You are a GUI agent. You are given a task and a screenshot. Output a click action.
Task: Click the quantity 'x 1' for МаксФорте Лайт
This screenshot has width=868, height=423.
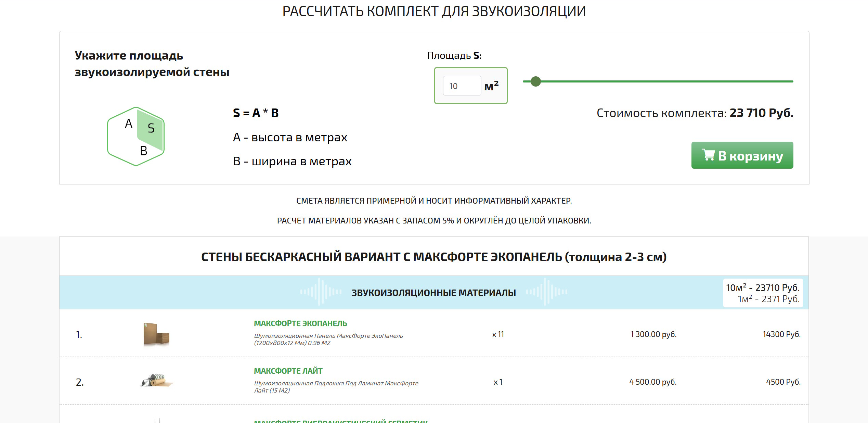pos(498,382)
